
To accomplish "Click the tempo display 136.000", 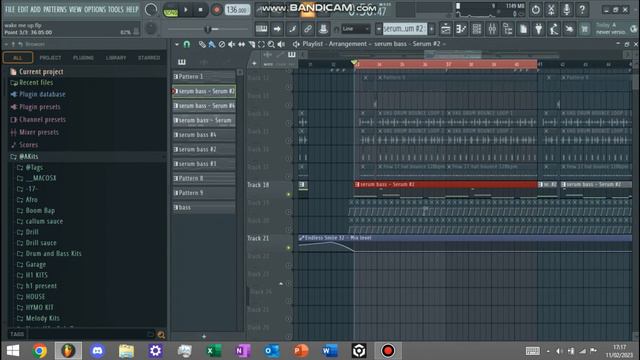I will click(237, 10).
